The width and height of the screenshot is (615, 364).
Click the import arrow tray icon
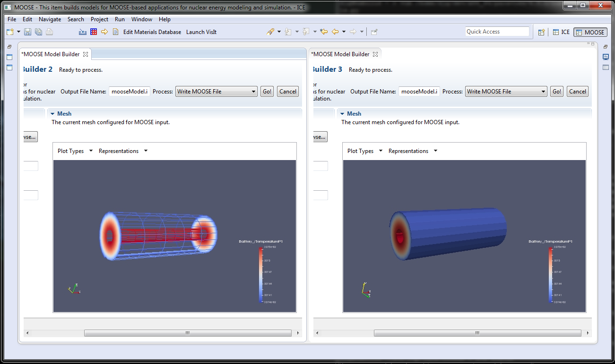[x=83, y=32]
